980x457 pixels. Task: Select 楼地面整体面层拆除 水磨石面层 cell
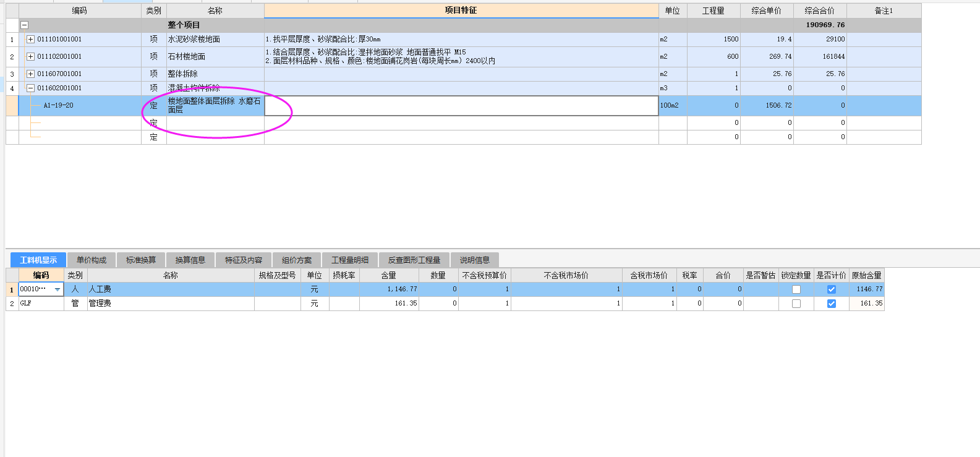[x=215, y=106]
